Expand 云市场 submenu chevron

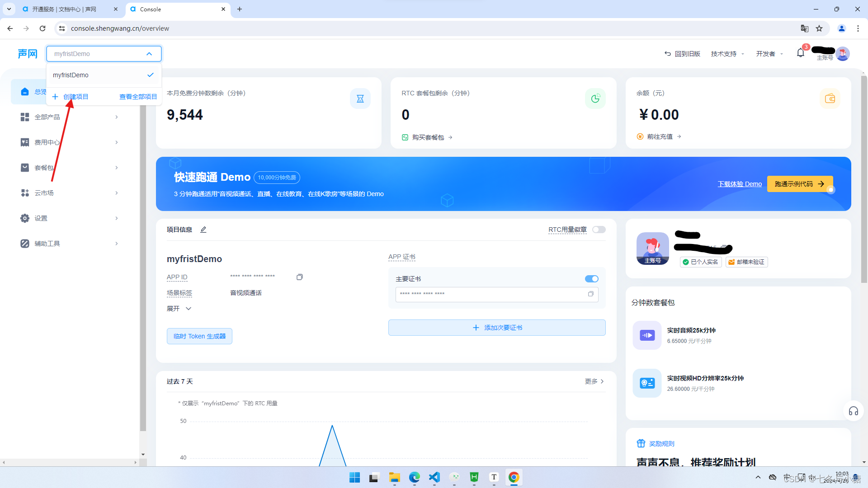click(117, 193)
